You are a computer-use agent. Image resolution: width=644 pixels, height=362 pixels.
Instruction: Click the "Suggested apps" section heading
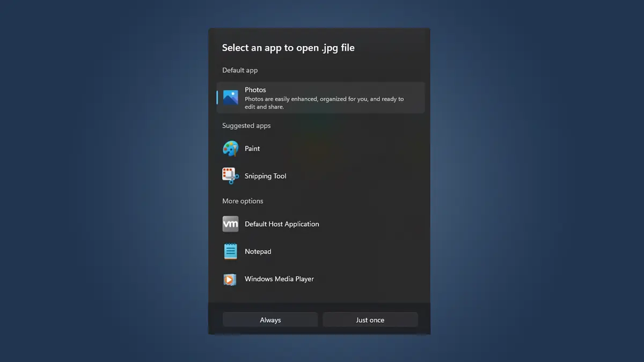click(246, 125)
